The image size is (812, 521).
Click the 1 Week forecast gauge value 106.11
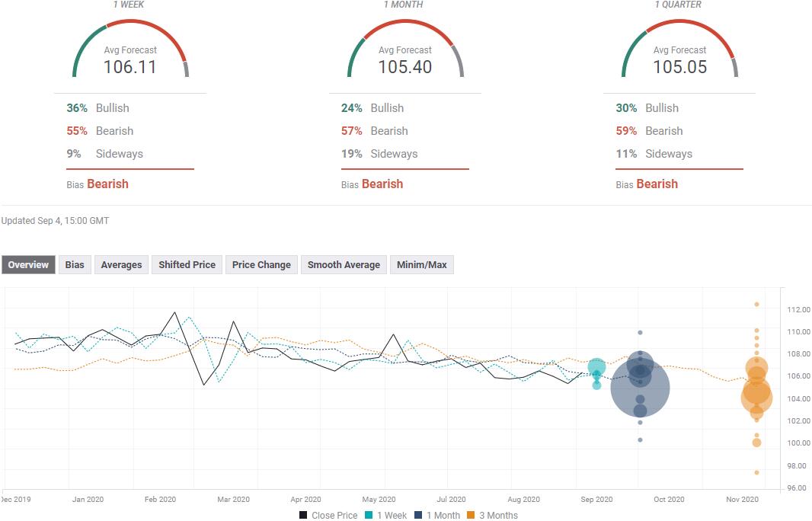pos(130,67)
